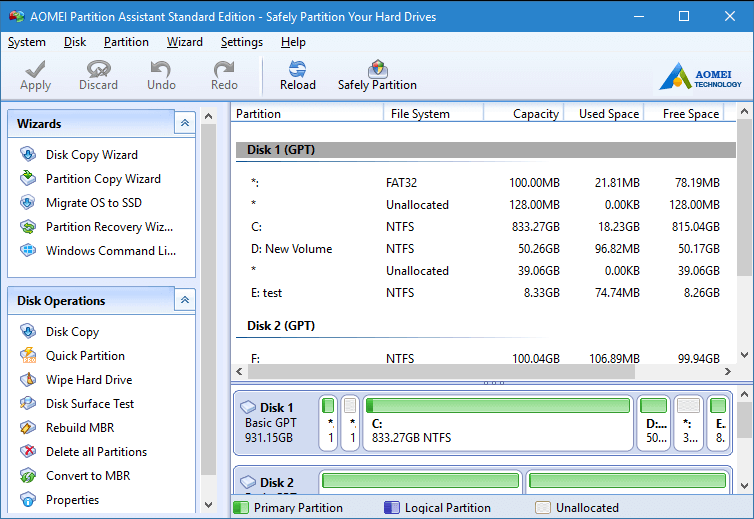
Task: Click the Disk 2 drive icon in disk map
Action: [x=248, y=482]
